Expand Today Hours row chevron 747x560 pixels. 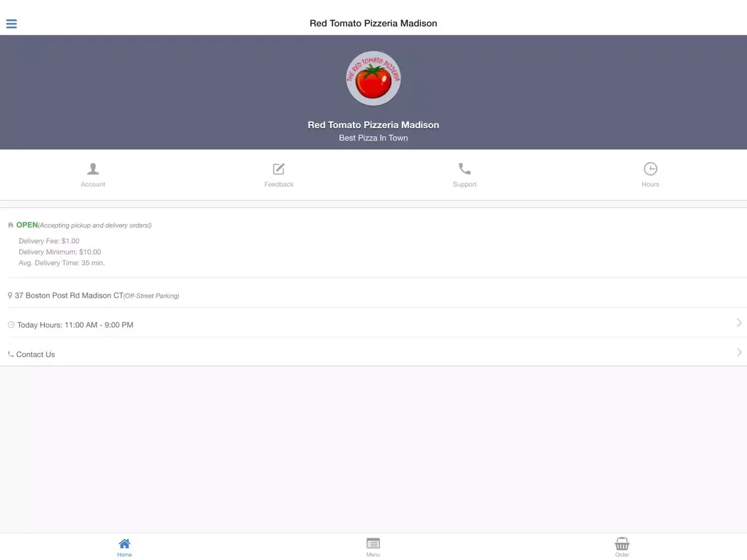pyautogui.click(x=739, y=323)
